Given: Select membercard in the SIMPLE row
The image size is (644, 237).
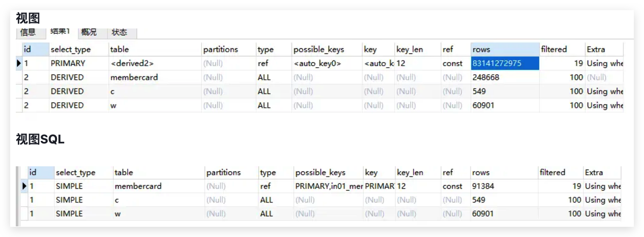Looking at the screenshot, I should [x=158, y=186].
